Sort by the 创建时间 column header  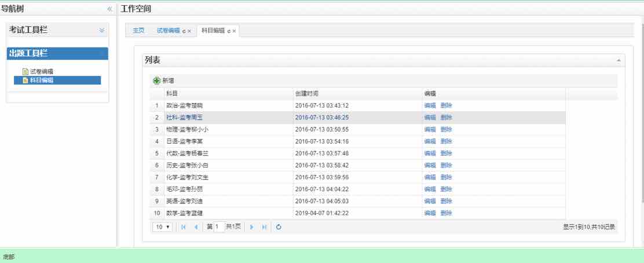click(x=358, y=94)
